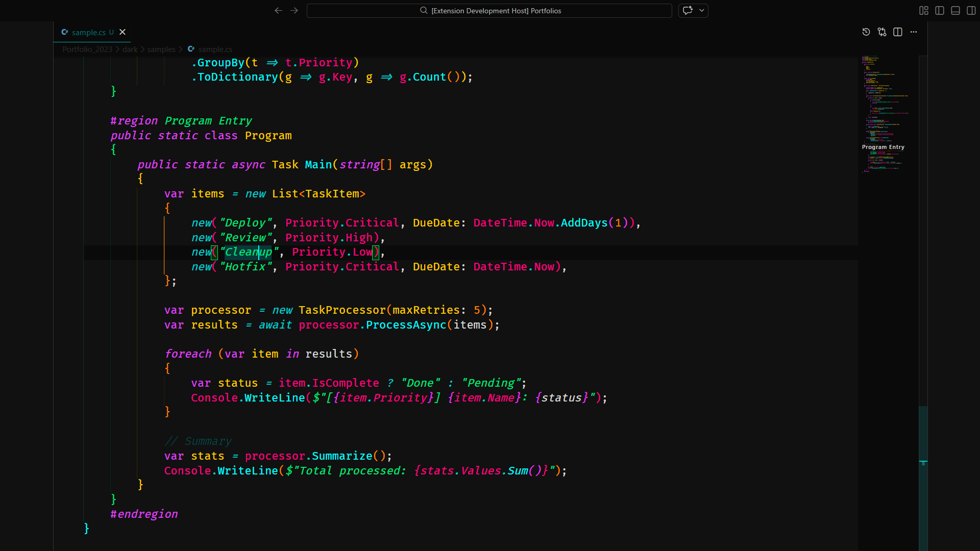
Task: Click the search icon in the command center
Action: 423,10
